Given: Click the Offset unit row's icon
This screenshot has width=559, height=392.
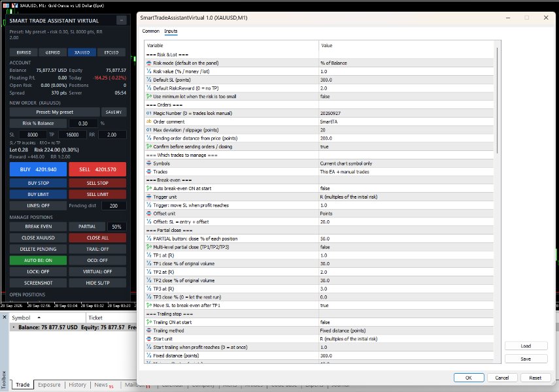Looking at the screenshot, I should (149, 214).
